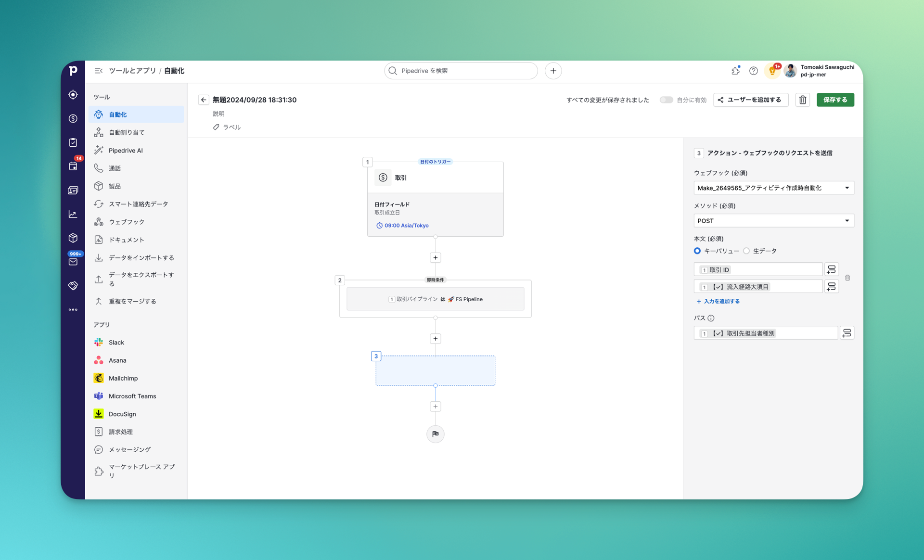Click 保存する green button
The width and height of the screenshot is (924, 560).
pyautogui.click(x=835, y=100)
